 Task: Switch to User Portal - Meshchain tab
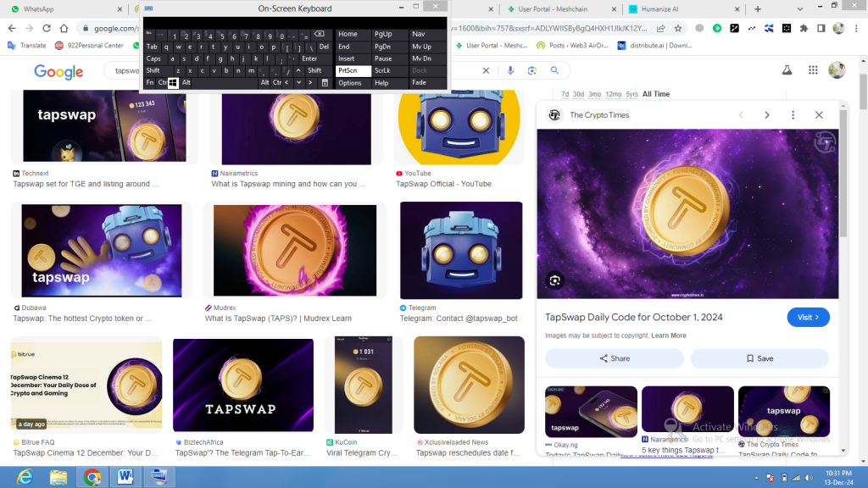pos(561,8)
